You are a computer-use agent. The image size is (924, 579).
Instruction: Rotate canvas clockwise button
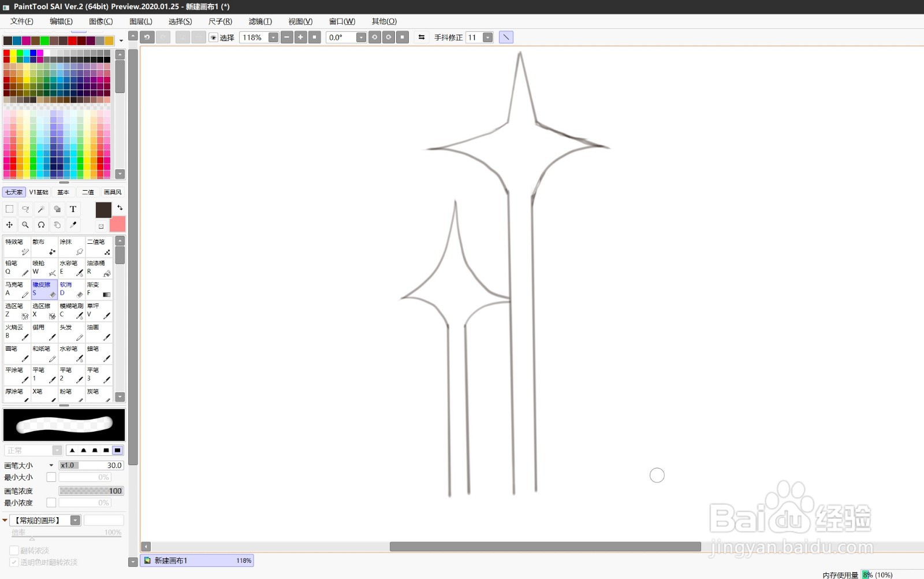[x=389, y=38]
